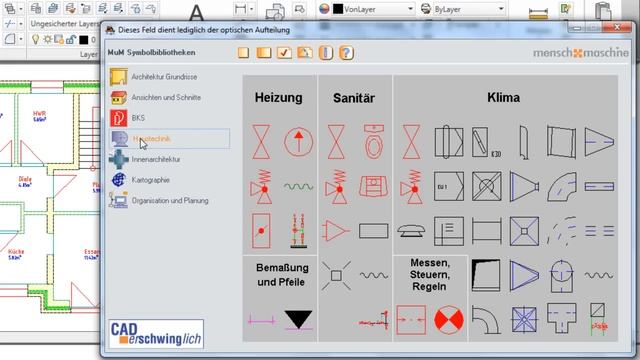
Task: Pick the Klima E30 fire damper symbol
Action: [486, 142]
